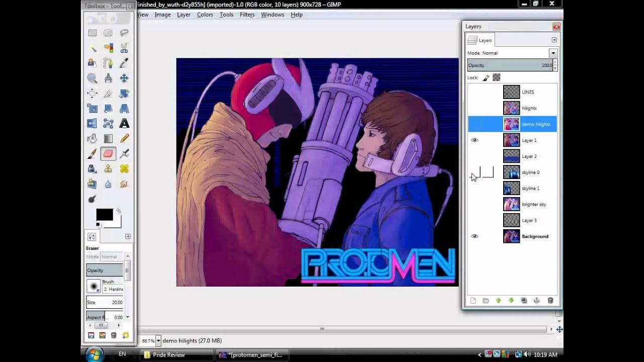This screenshot has height=362, width=644.
Task: Select the Free Select lasso tool
Action: (x=124, y=33)
